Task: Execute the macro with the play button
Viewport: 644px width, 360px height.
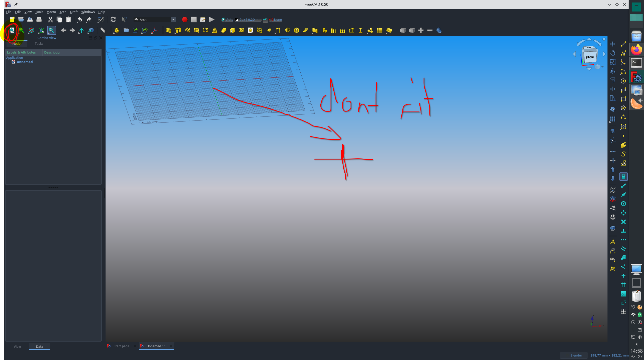Action: [211, 19]
